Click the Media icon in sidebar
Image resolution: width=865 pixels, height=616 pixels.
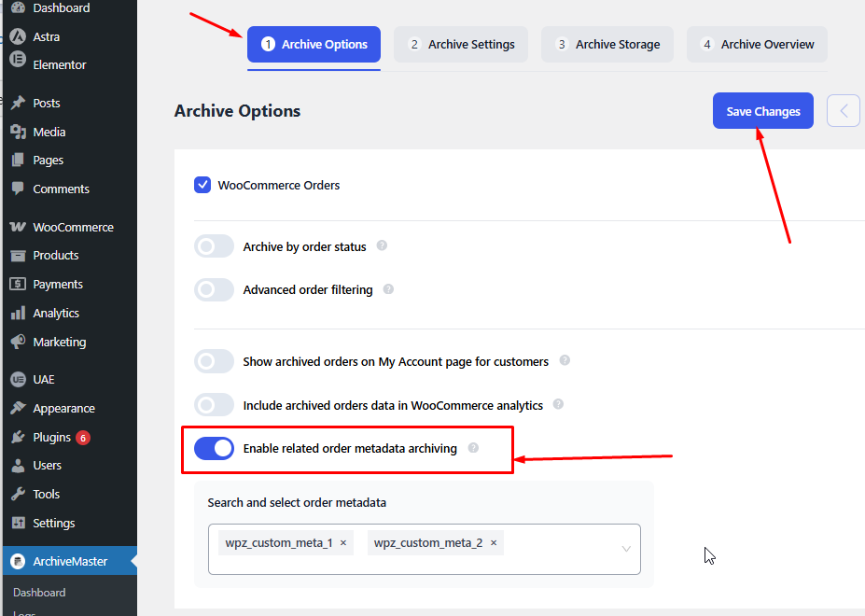tap(19, 132)
